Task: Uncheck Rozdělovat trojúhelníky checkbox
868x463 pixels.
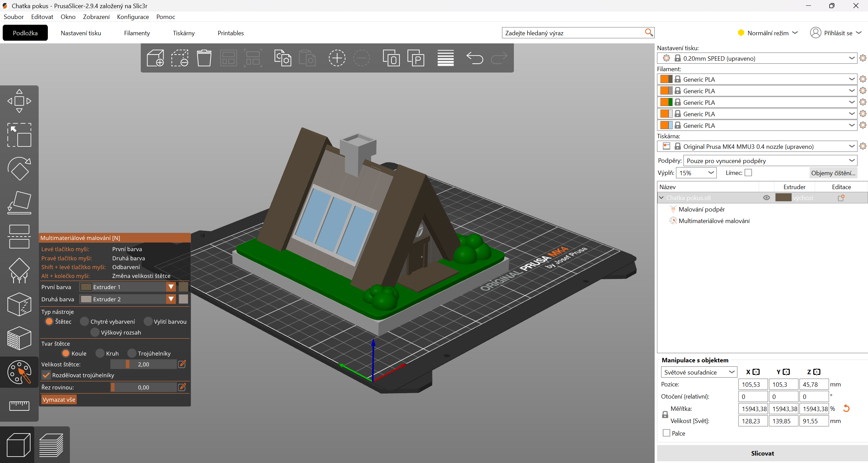Action: click(46, 375)
